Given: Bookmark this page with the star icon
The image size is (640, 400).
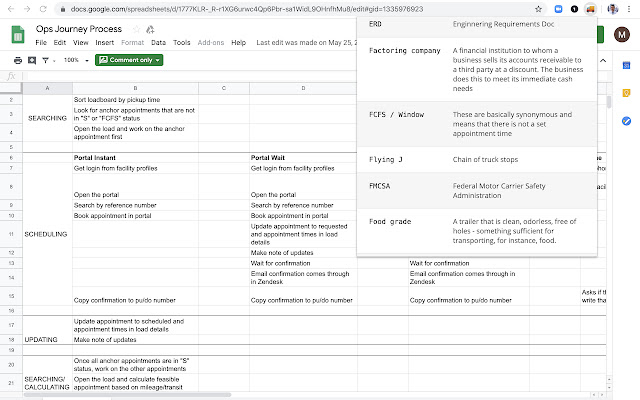Looking at the screenshot, I should click(538, 9).
